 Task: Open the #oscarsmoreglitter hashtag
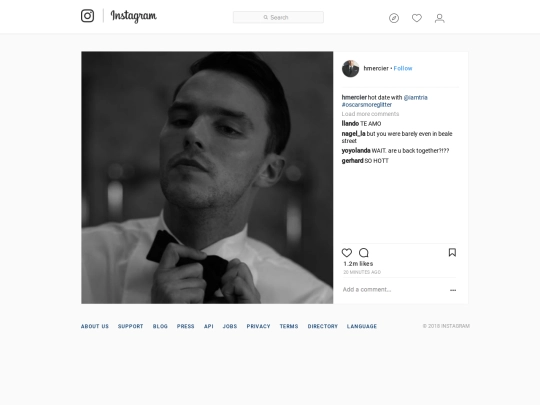point(366,105)
